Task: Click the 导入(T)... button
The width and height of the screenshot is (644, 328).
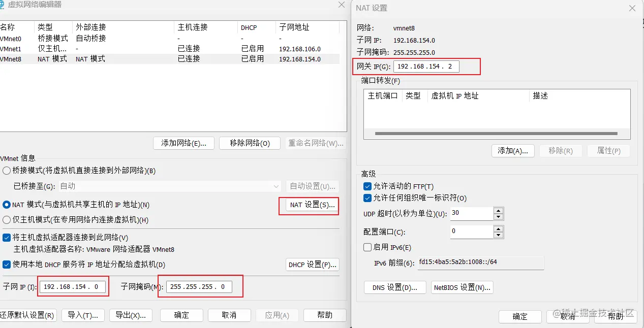Action: point(83,315)
